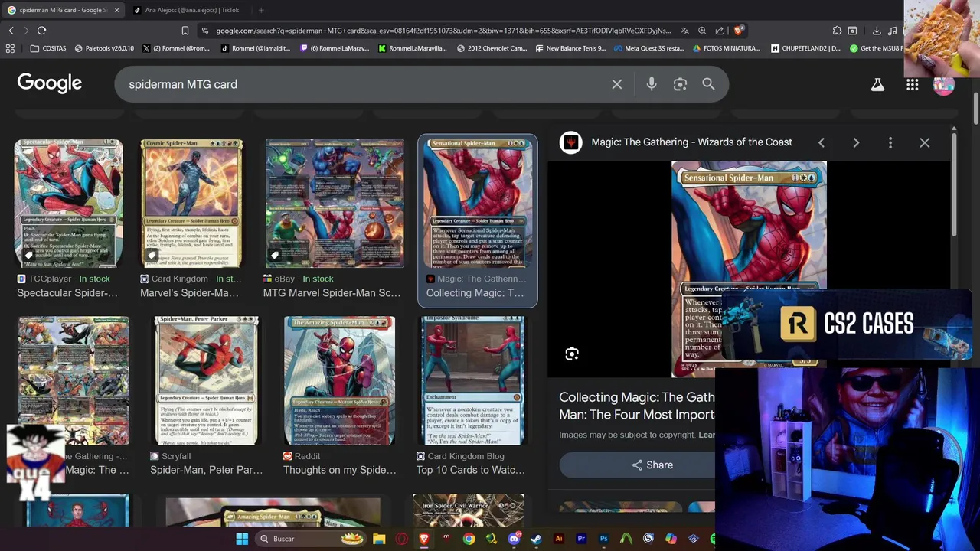Open a new browser tab
980x551 pixels.
click(261, 10)
